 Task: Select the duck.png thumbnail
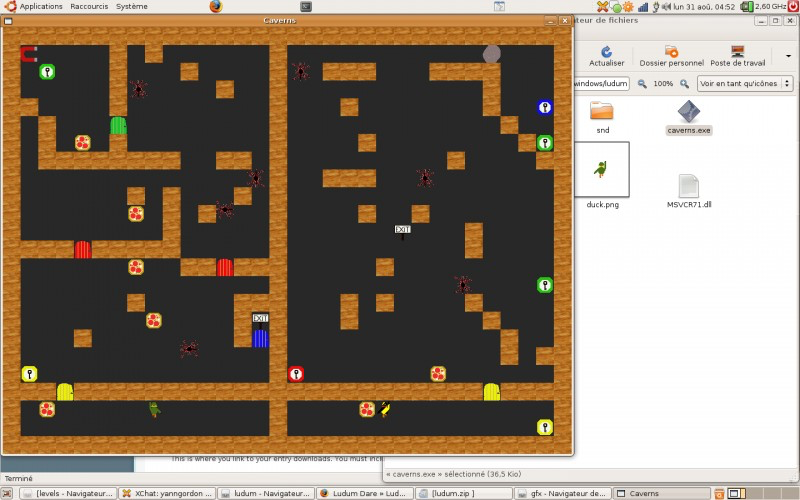602,169
